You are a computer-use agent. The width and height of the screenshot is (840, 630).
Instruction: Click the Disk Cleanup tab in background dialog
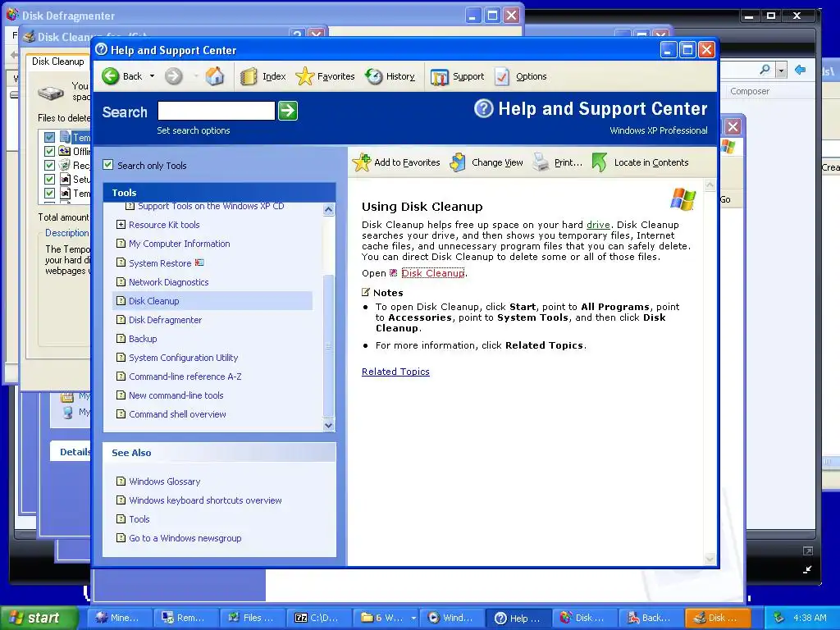[x=58, y=62]
